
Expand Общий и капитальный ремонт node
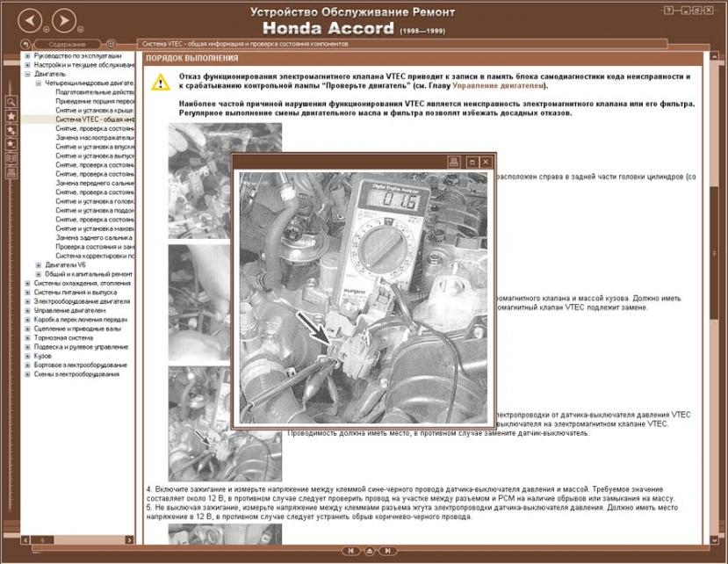[x=39, y=274]
